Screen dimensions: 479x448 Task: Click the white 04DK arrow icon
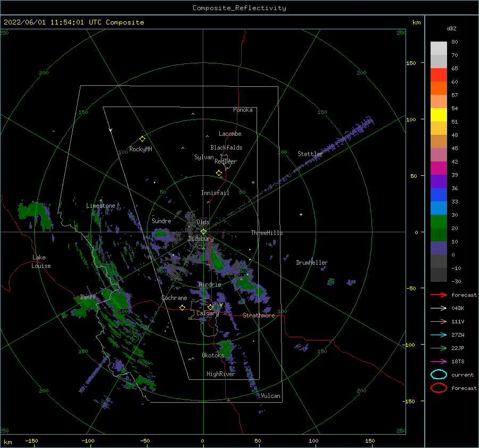pos(439,308)
